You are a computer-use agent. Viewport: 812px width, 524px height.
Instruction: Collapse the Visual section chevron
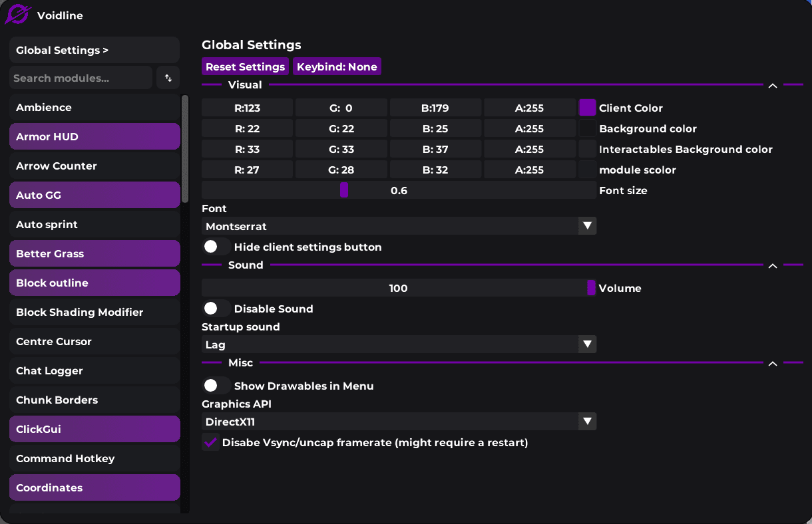pos(773,85)
